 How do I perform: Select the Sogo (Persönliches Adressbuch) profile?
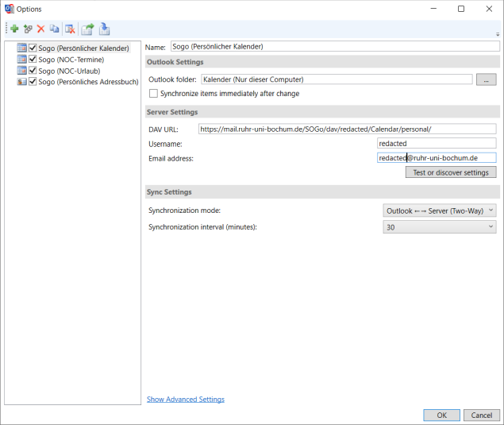pos(88,82)
